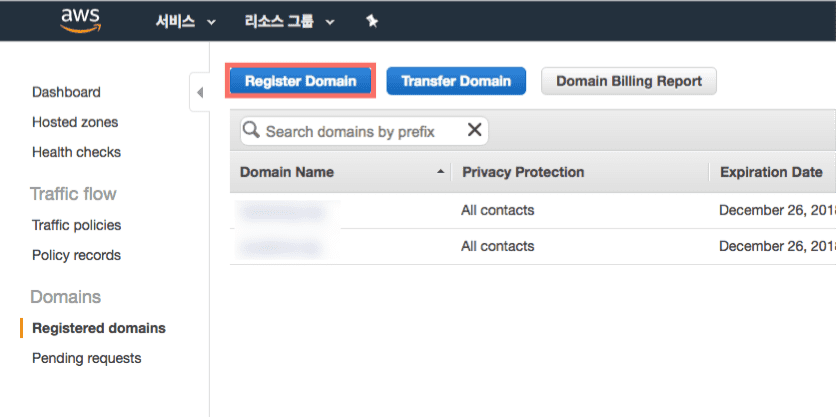Open the 서비스 dropdown menu
Screen dimensions: 836x417
click(x=185, y=22)
